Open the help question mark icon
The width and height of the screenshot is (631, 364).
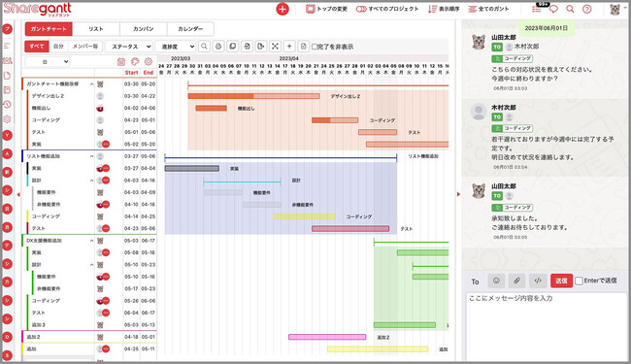pyautogui.click(x=586, y=9)
